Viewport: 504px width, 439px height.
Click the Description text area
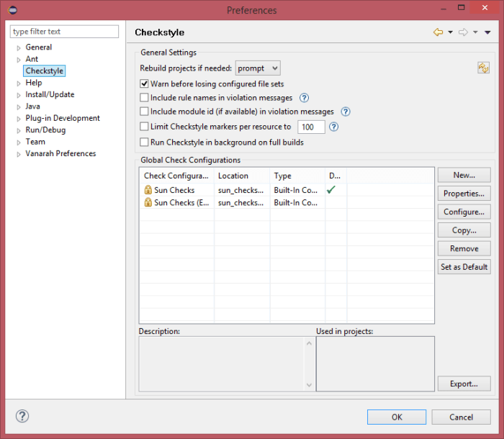(x=222, y=364)
